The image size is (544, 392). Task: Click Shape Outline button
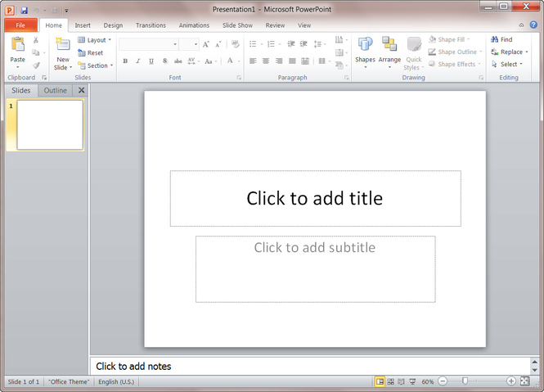coord(455,52)
